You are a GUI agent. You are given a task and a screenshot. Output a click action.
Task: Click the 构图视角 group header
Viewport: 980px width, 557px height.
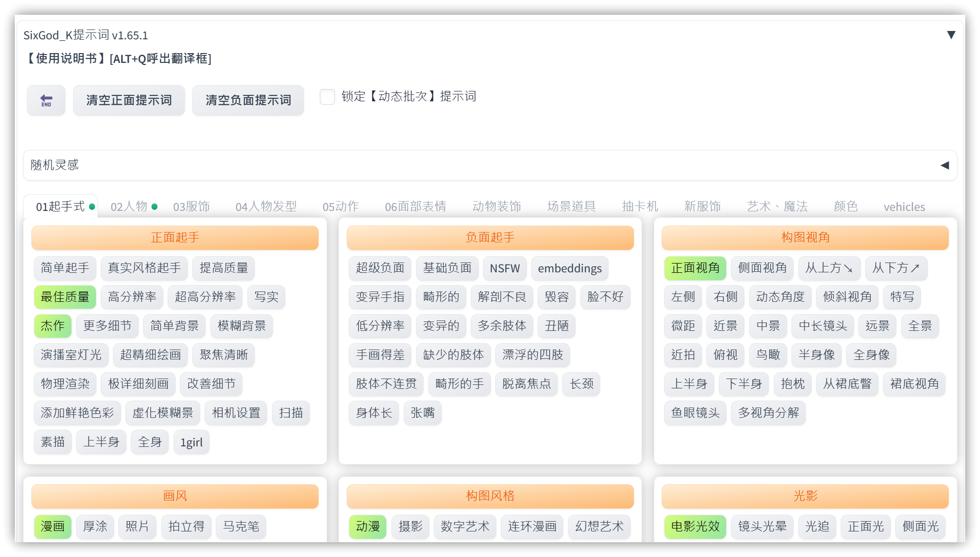805,237
